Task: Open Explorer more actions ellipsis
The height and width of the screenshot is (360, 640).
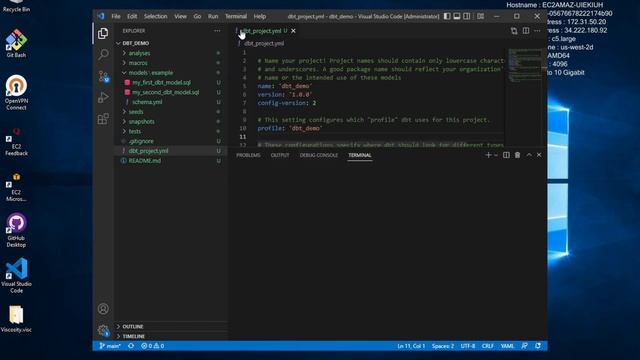Action: coord(217,31)
